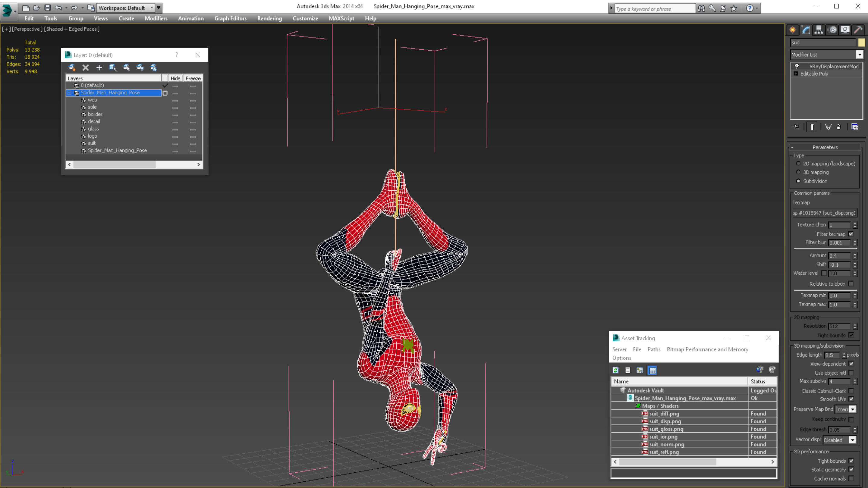Select 3D mapping radio button
868x488 pixels.
798,172
